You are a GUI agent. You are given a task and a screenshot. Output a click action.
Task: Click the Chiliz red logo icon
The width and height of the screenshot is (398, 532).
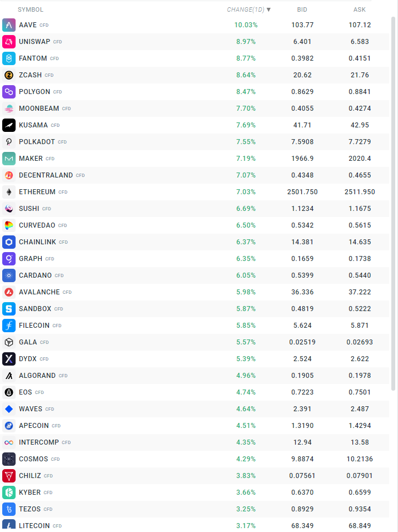(9, 476)
